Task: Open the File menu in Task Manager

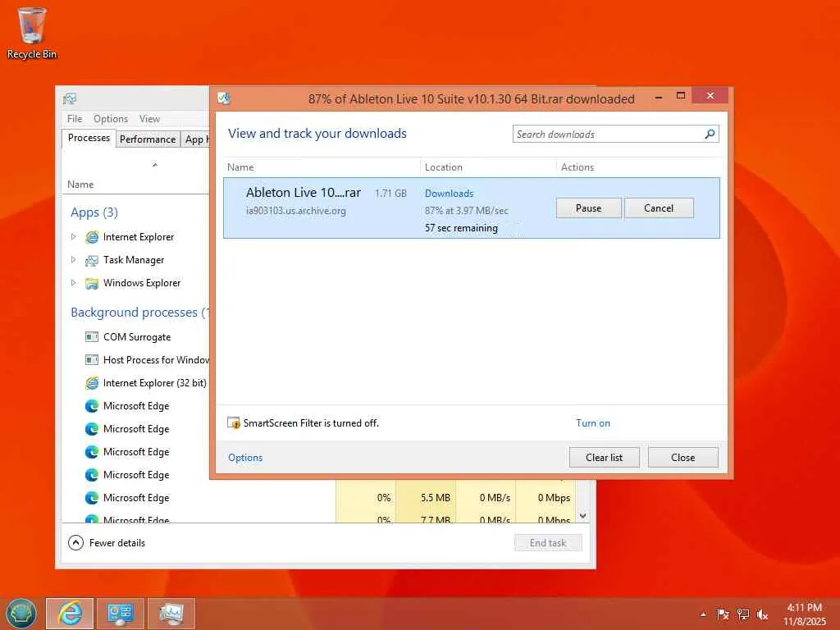Action: [75, 119]
